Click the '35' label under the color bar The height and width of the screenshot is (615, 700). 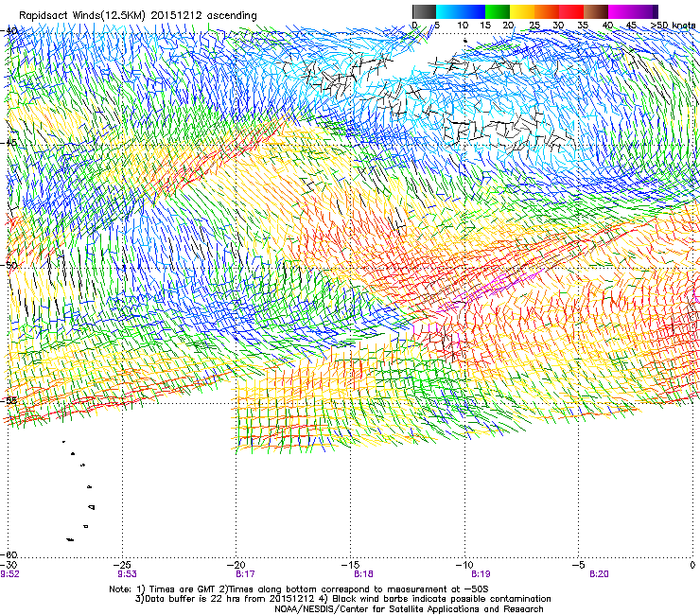(x=583, y=25)
